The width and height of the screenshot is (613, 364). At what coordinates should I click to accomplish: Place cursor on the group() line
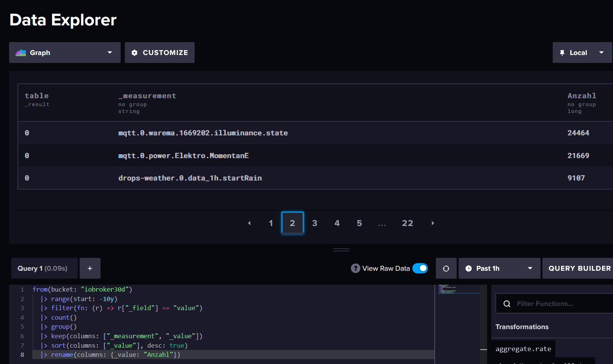coord(58,326)
